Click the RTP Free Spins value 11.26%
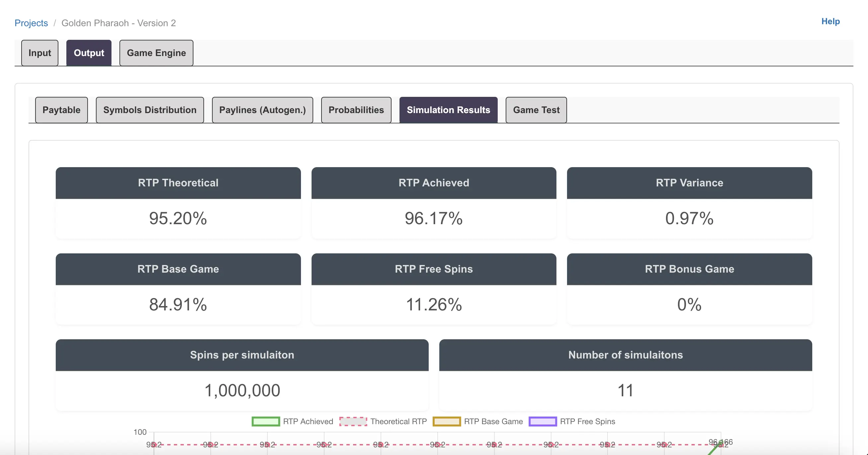 (x=434, y=304)
